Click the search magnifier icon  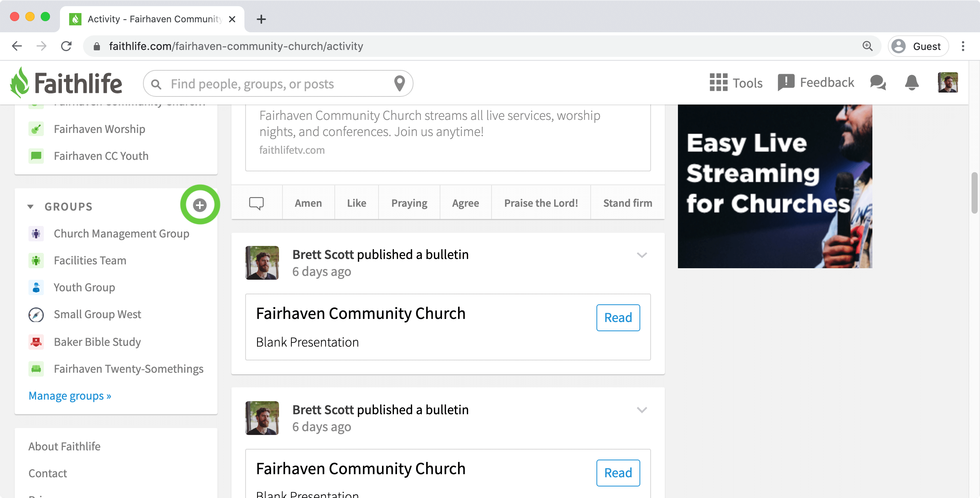[156, 84]
